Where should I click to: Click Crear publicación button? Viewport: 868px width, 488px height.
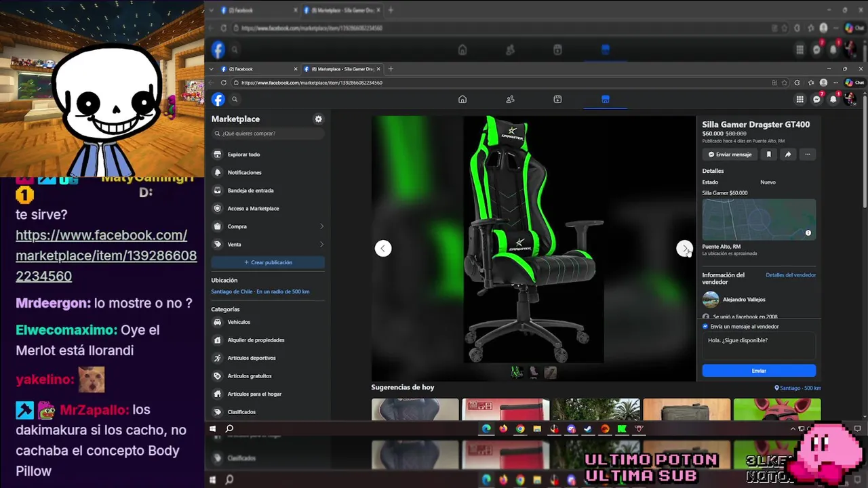pos(268,262)
